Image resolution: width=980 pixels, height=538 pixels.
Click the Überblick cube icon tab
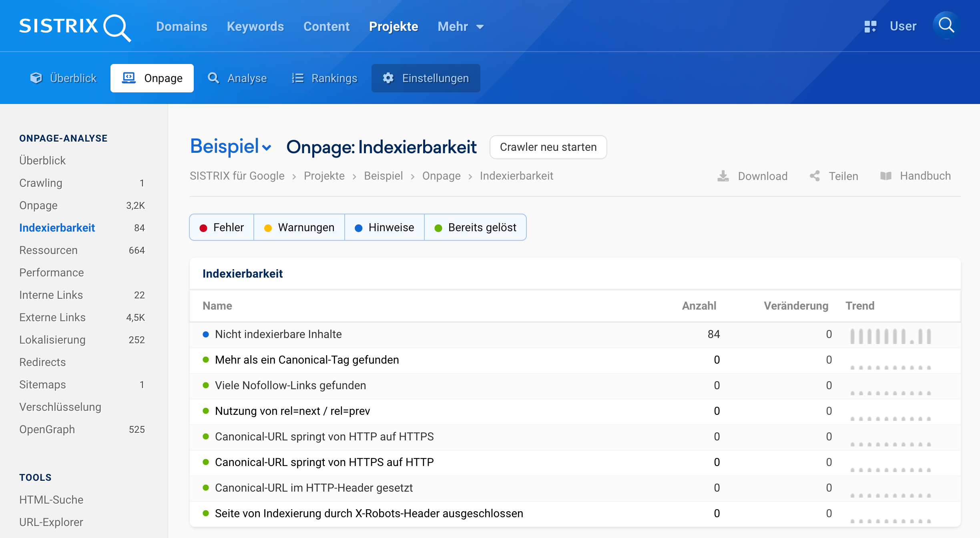36,78
